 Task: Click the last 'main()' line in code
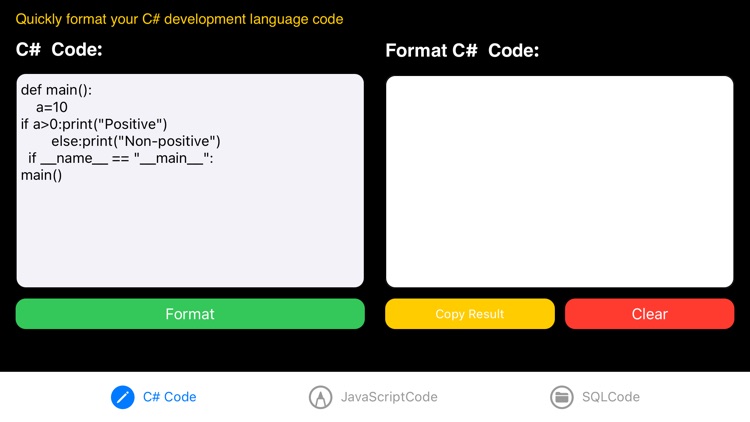coord(42,175)
